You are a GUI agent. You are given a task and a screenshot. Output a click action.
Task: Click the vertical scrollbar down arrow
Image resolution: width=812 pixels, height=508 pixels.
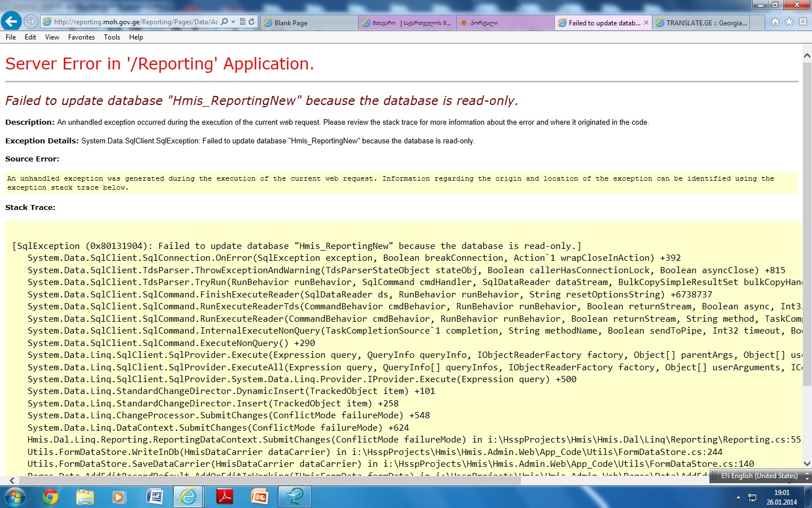[x=807, y=464]
